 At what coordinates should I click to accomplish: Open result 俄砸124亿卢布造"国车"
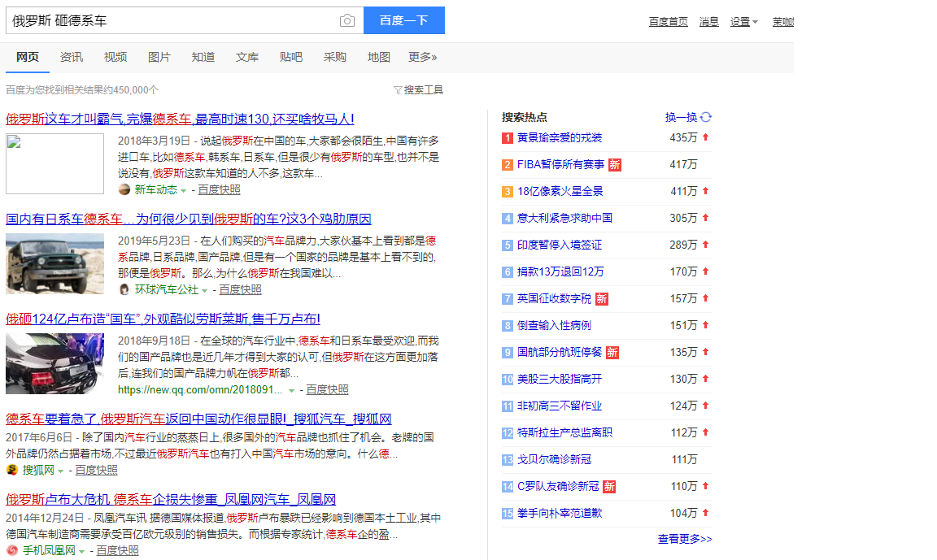[163, 319]
